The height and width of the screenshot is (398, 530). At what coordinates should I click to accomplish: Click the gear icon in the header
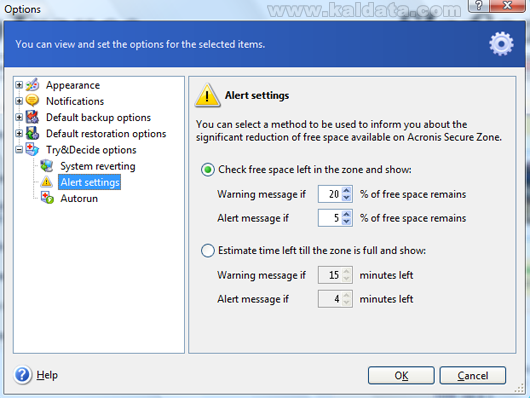tap(501, 44)
